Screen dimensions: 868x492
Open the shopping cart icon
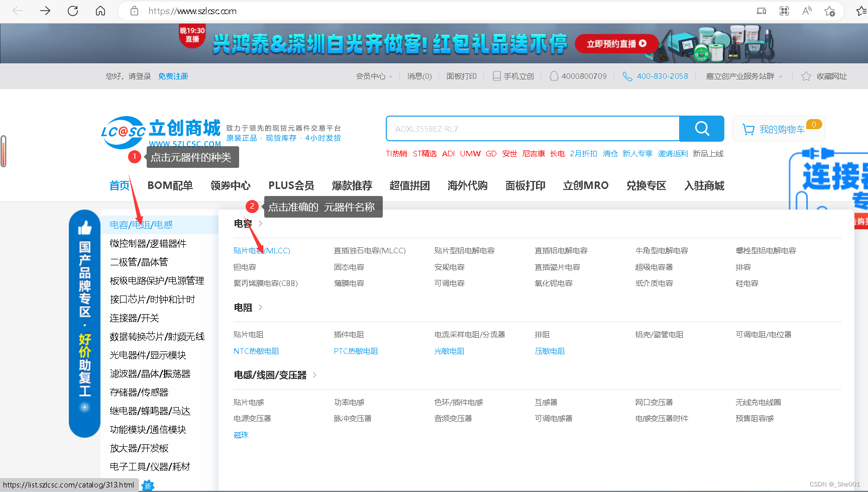pyautogui.click(x=748, y=130)
